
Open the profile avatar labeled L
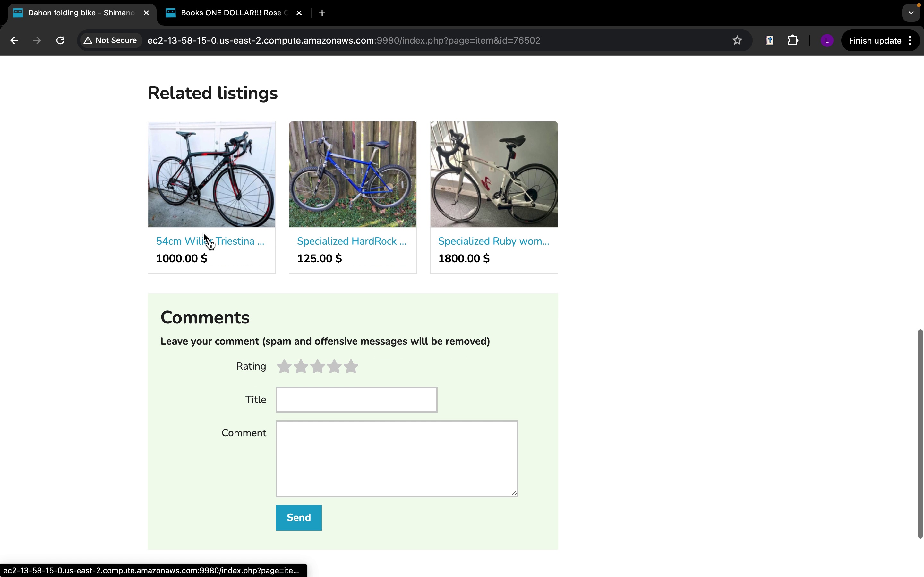(827, 40)
